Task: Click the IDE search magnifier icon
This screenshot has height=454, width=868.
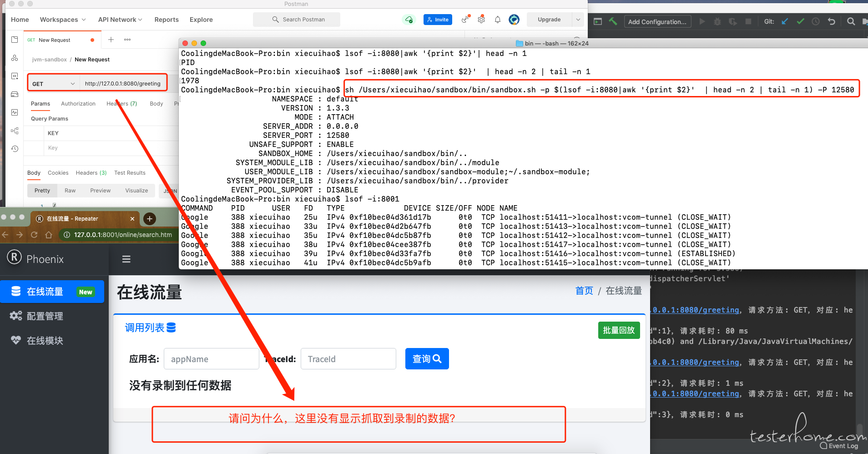Action: (x=851, y=21)
